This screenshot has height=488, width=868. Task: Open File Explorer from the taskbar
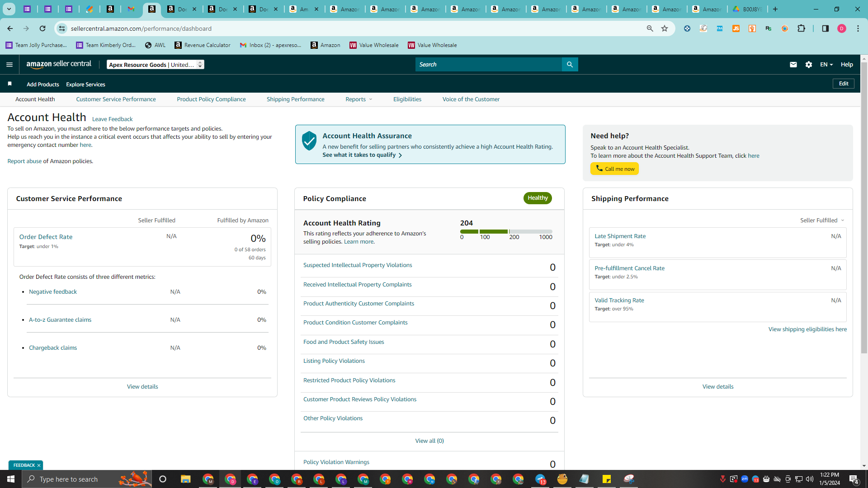click(x=186, y=479)
